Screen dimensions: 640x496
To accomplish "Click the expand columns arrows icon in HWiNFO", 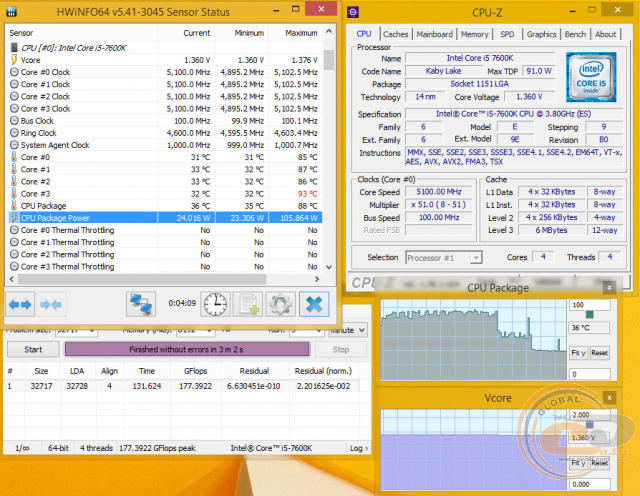I will coord(20,304).
